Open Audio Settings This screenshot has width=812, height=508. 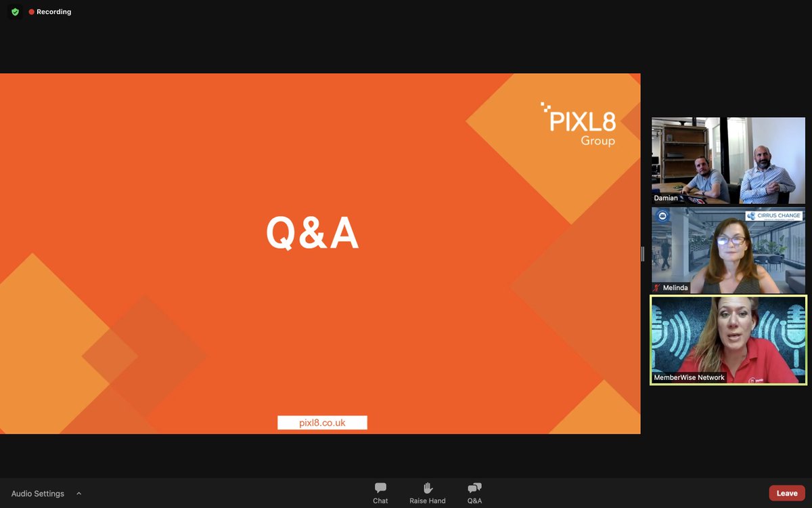pos(38,494)
